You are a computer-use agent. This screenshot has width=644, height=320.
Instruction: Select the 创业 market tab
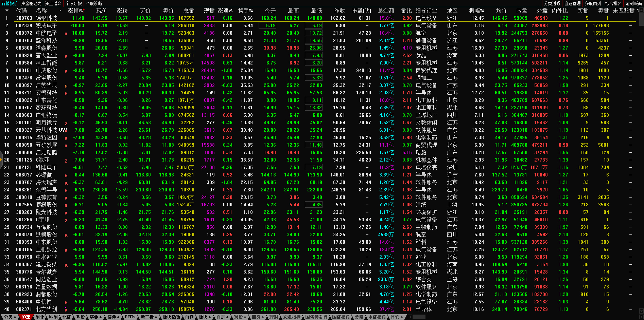coord(39,317)
